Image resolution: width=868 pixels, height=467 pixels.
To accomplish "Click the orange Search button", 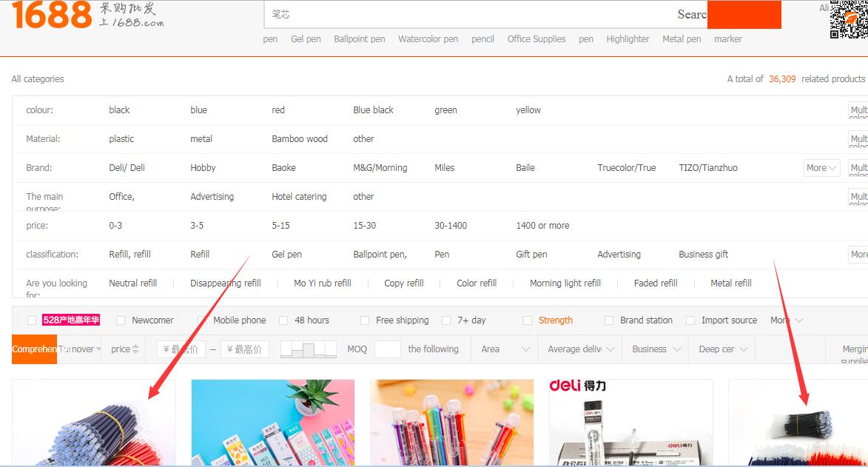I will [x=744, y=14].
